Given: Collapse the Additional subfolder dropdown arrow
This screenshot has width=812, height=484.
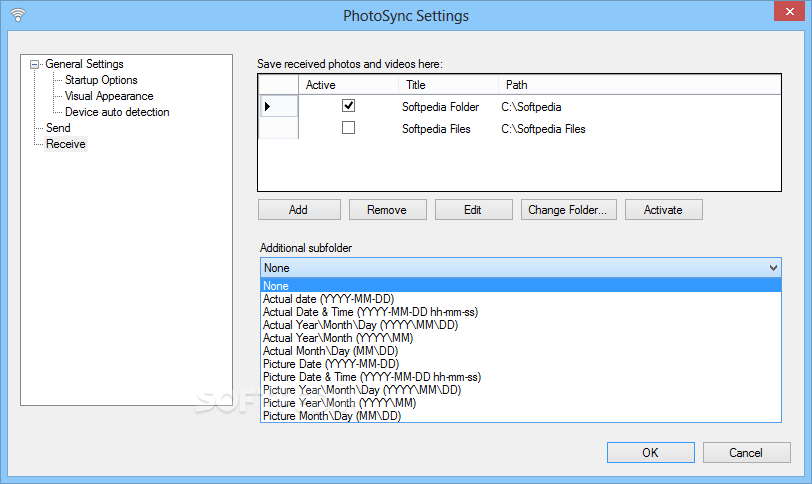Looking at the screenshot, I should click(x=773, y=268).
